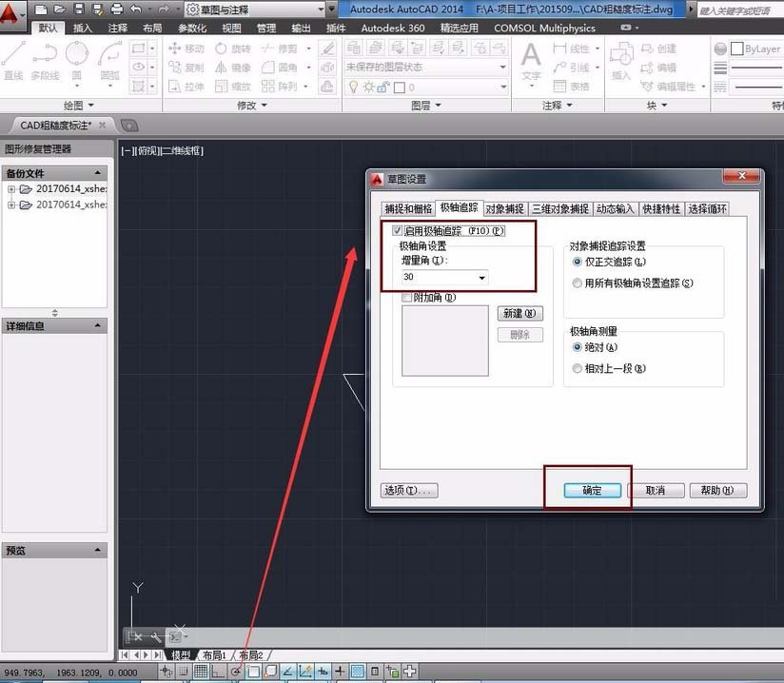
Task: Expand the 20170614_xshe backup file node
Action: (x=10, y=188)
